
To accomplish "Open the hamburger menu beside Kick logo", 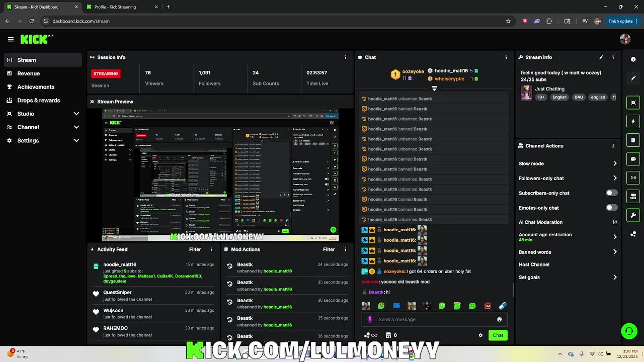I will pyautogui.click(x=11, y=39).
